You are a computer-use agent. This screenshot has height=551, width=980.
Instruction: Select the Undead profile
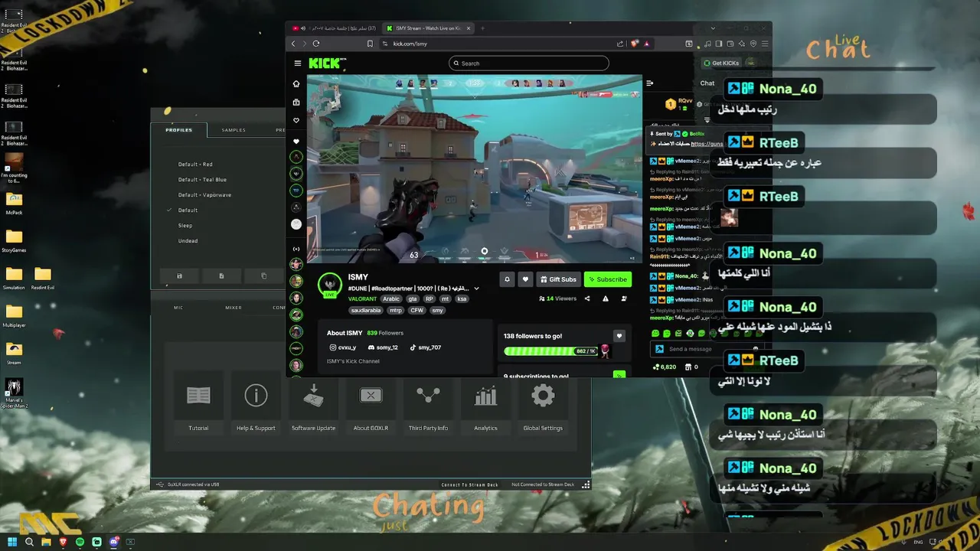coord(188,241)
